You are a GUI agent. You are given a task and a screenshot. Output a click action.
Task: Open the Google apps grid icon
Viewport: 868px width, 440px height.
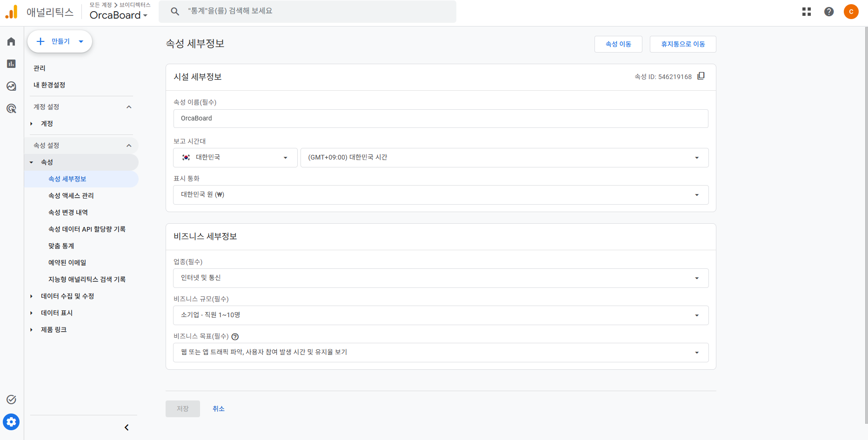click(807, 12)
